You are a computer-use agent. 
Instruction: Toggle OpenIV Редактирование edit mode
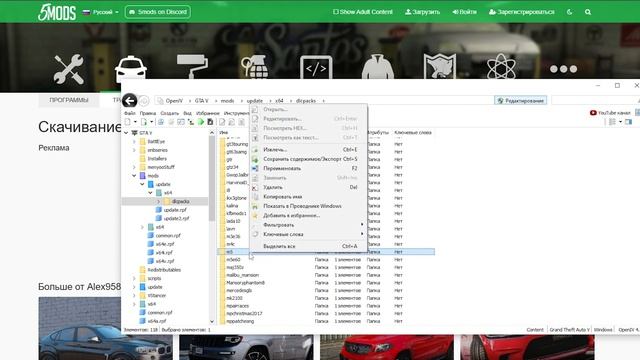[x=520, y=100]
